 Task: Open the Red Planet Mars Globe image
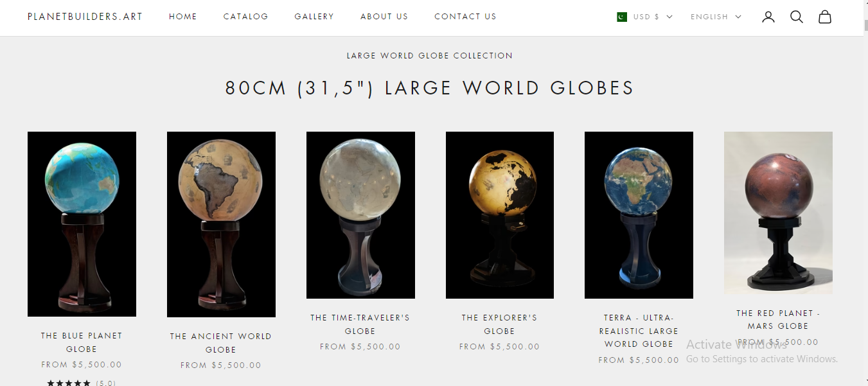[778, 213]
